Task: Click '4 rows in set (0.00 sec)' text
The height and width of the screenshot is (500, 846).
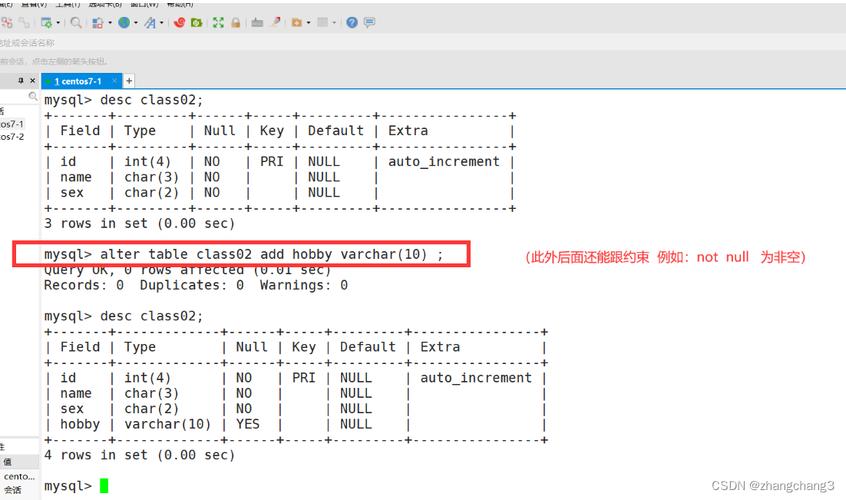Action: click(139, 455)
